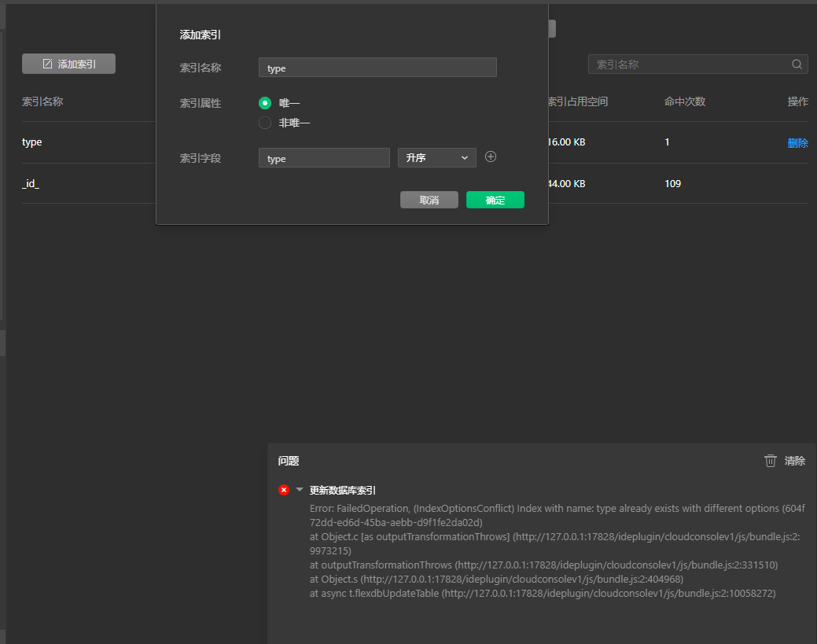Click 删除 link for type index
The image size is (817, 644).
point(797,142)
